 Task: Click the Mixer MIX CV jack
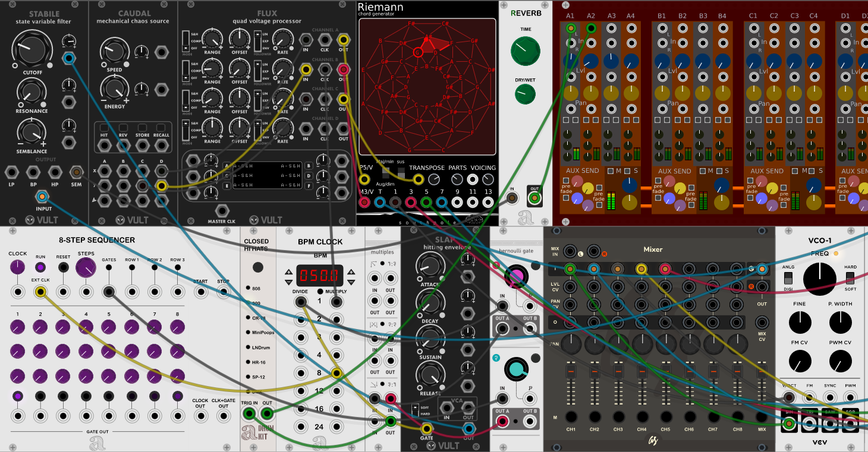click(762, 323)
